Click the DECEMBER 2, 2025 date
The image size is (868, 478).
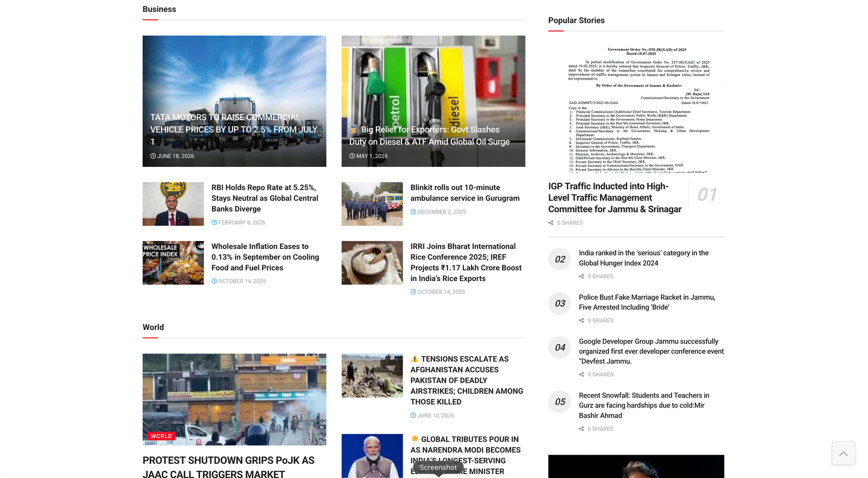pos(442,212)
